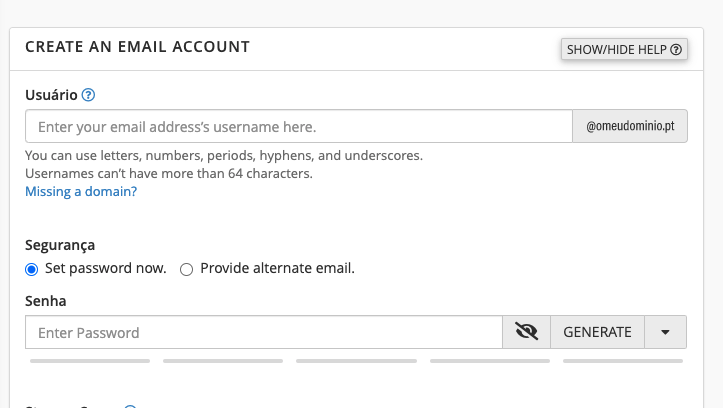Open the dropdown arrow next to GENERATE

pos(665,332)
